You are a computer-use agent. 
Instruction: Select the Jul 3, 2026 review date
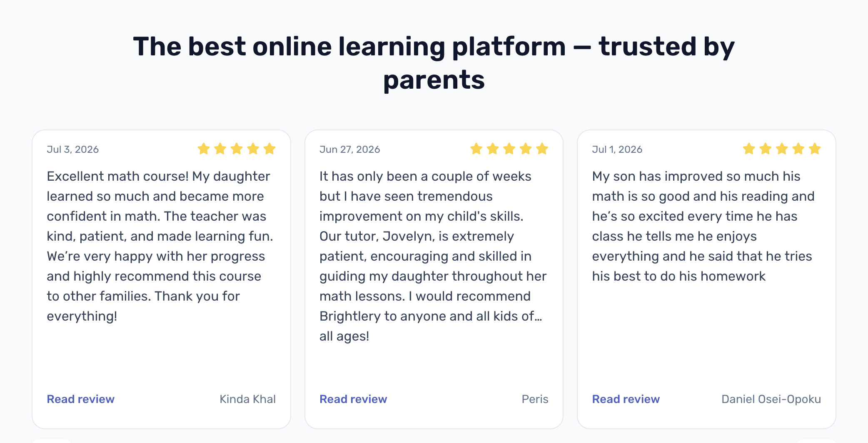click(x=72, y=149)
